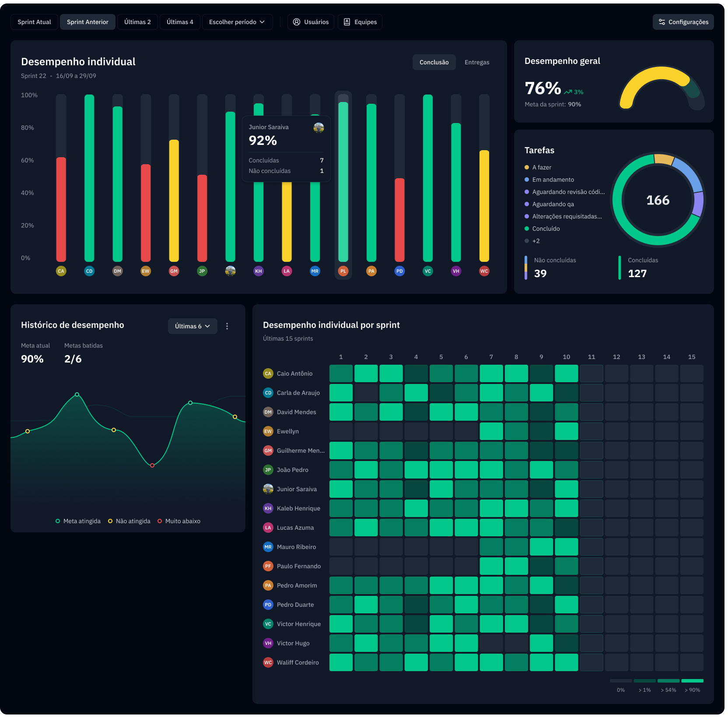Click Caio Antônio's sprint 1 heatmap cell
This screenshot has height=718, width=728.
point(341,373)
